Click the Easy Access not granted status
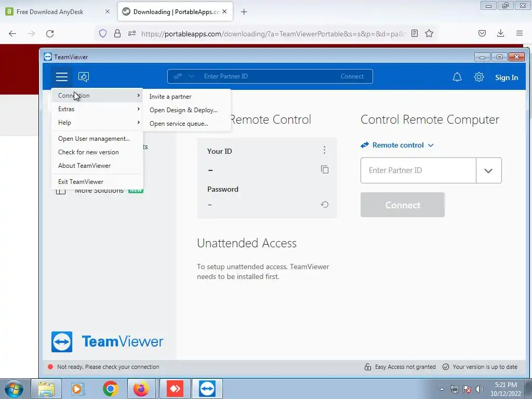Image resolution: width=532 pixels, height=399 pixels. click(x=400, y=367)
